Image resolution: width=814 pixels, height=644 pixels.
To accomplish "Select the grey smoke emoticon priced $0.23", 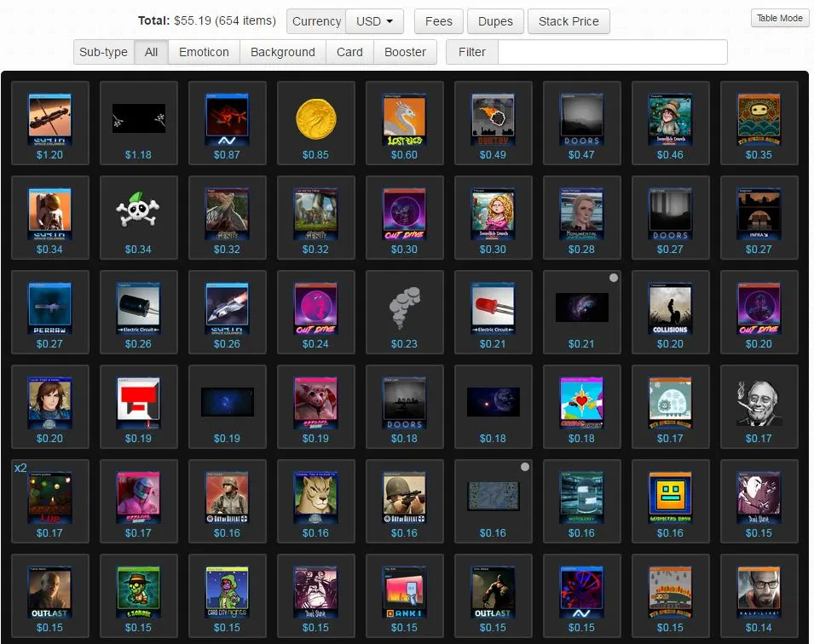I will pos(404,312).
